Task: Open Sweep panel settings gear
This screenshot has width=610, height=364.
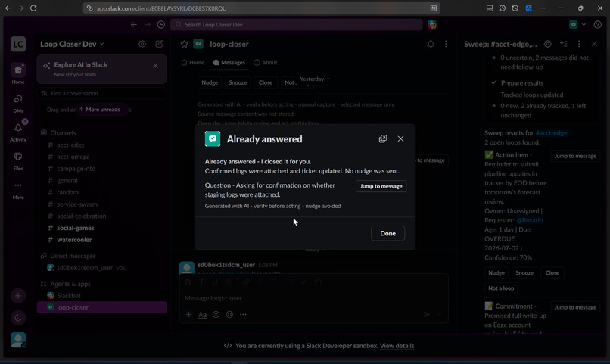Action: [547, 44]
